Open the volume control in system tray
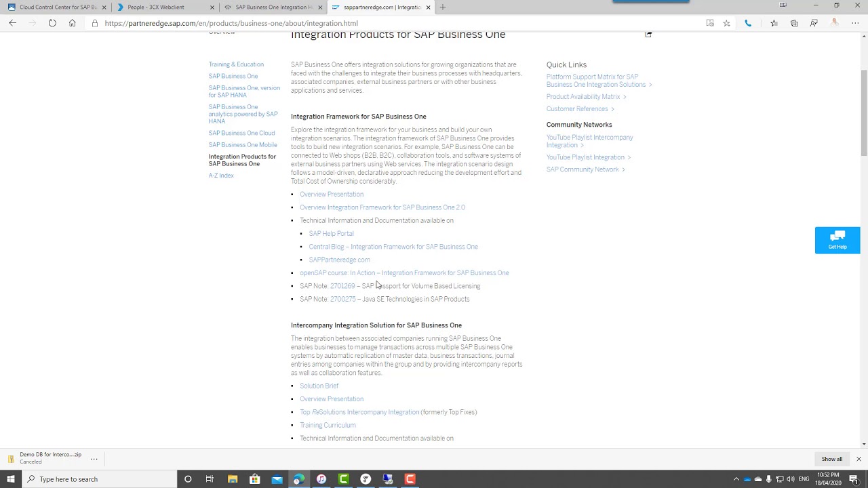 pos(791,479)
